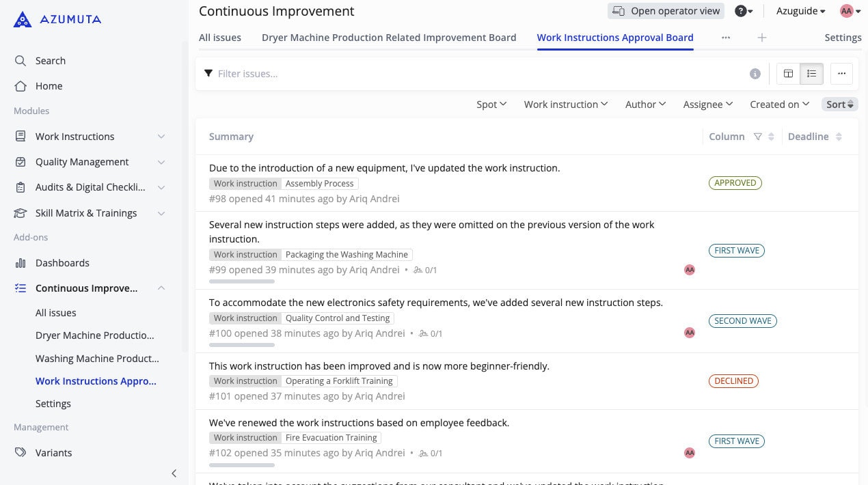The width and height of the screenshot is (868, 485).
Task: Open the Dashboards add-on
Action: [62, 263]
